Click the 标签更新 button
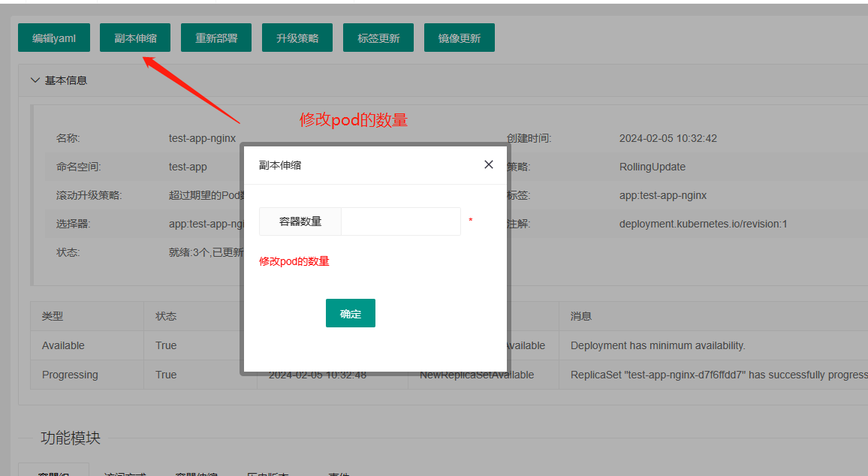868x476 pixels. [x=378, y=38]
